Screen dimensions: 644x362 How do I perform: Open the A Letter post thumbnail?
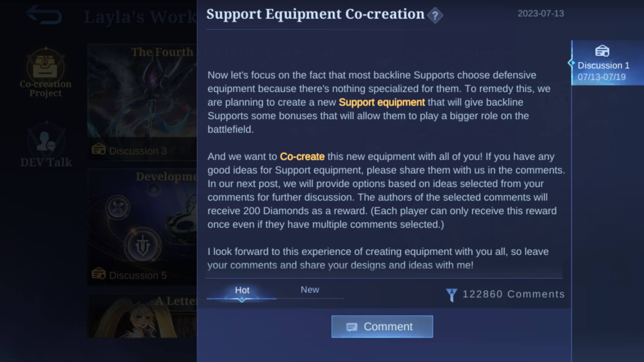tap(142, 316)
